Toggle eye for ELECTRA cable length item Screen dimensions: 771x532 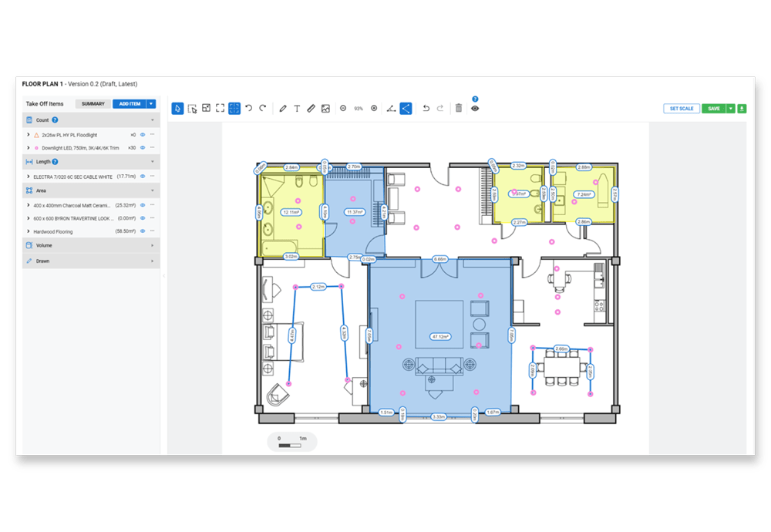(x=143, y=177)
